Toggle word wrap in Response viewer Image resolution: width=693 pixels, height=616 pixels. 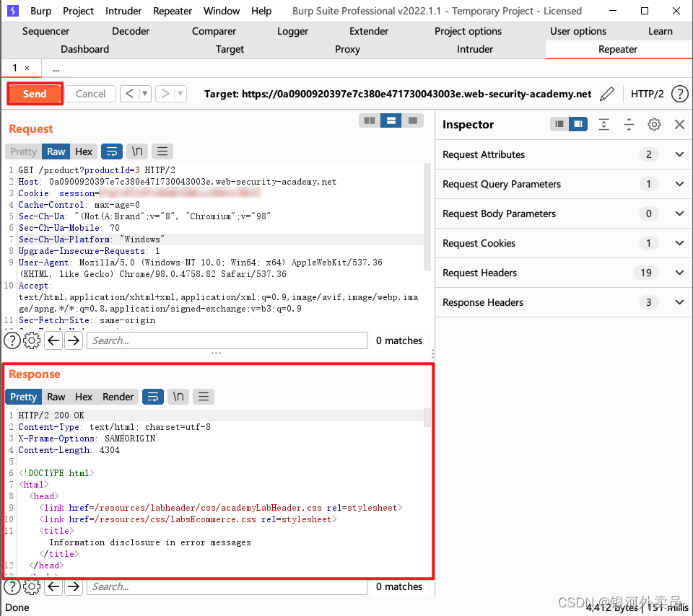(153, 397)
